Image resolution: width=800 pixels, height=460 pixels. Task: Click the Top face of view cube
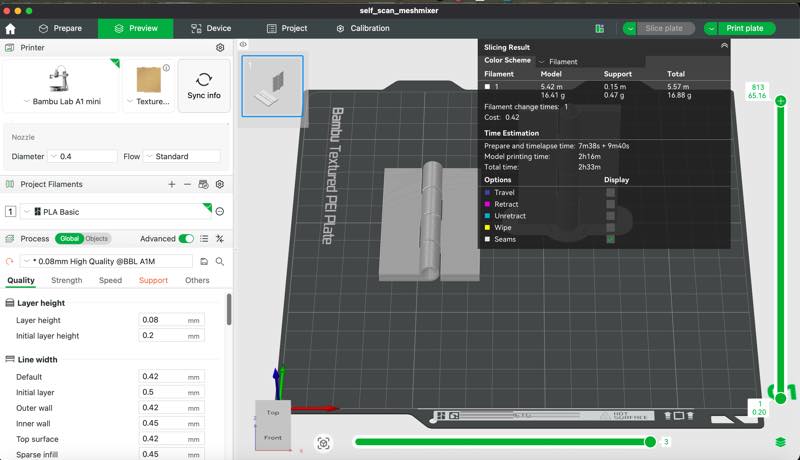pos(273,413)
